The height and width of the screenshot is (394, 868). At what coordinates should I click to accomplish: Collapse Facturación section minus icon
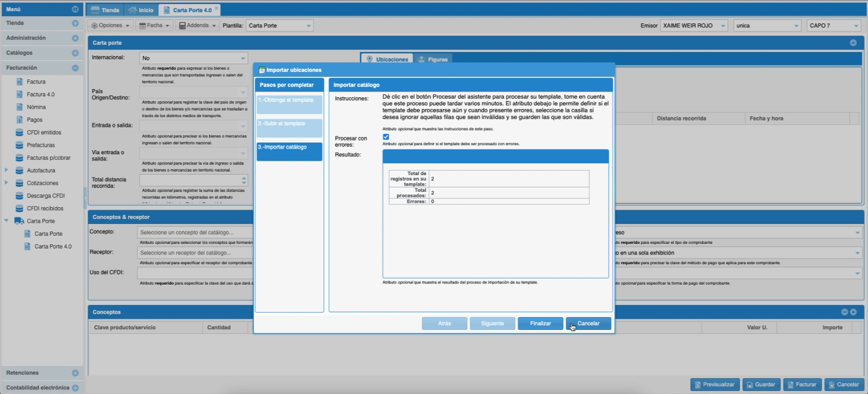pos(75,68)
